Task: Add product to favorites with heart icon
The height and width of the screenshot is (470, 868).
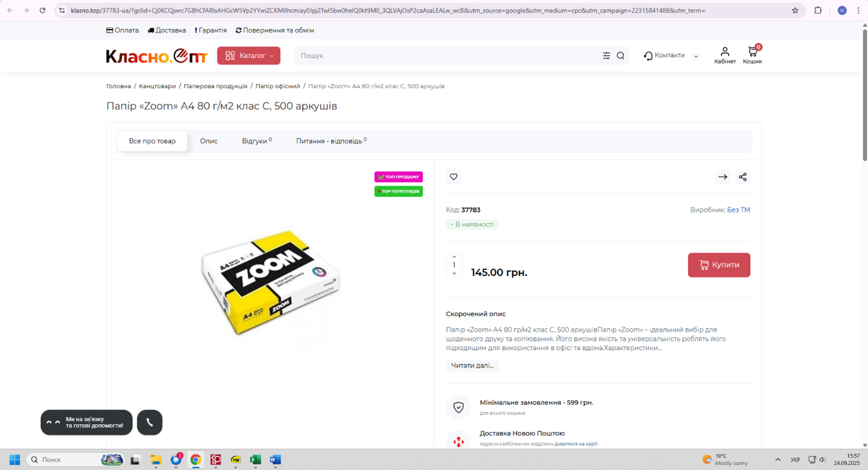Action: (x=453, y=177)
